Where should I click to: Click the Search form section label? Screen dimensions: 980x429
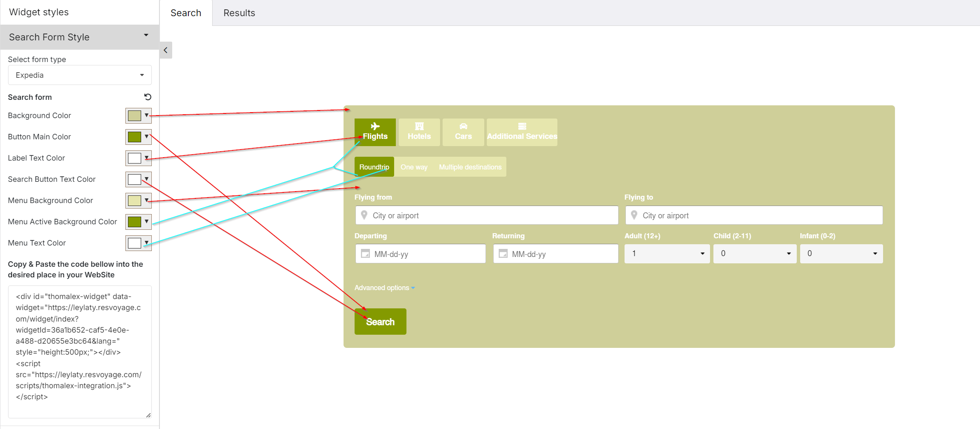point(30,97)
